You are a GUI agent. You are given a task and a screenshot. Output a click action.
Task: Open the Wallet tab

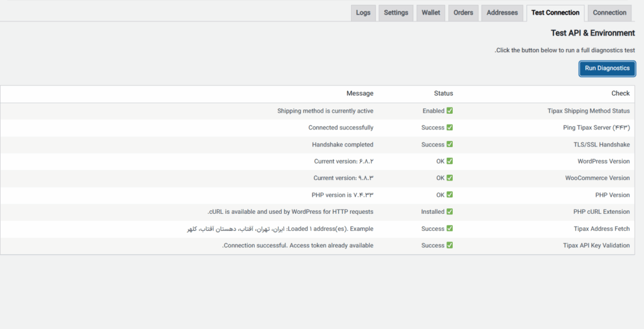[431, 13]
